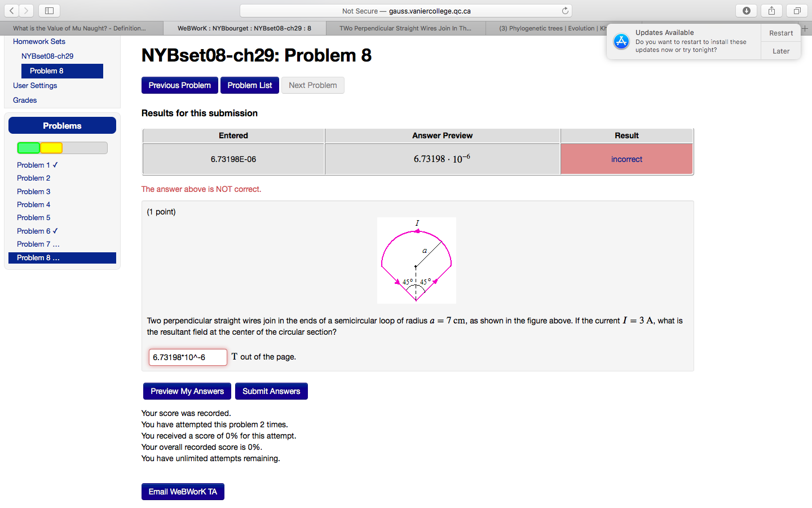Toggle the Safari sidebar

48,10
